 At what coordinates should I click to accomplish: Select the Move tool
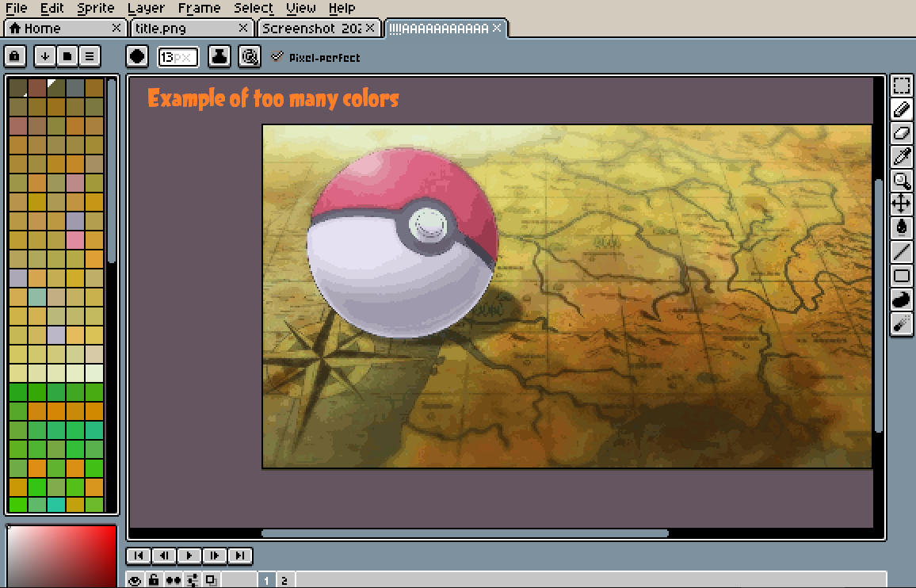tap(902, 204)
